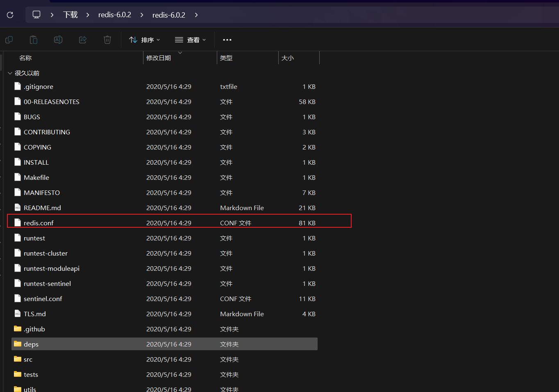Click the sort arrow above 修改日期 header

[x=180, y=52]
